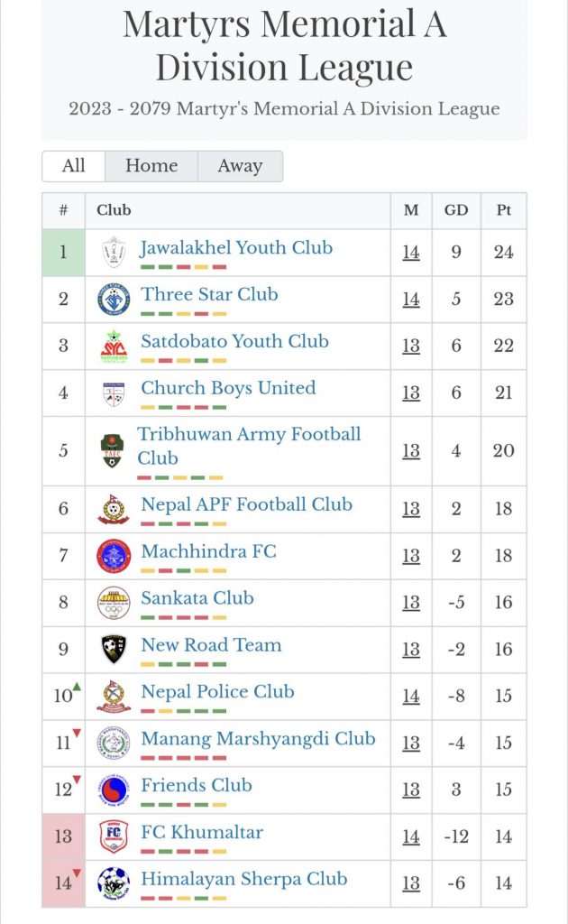Click Nepal APF Football Club matches played
The width and height of the screenshot is (568, 924).
tap(411, 509)
